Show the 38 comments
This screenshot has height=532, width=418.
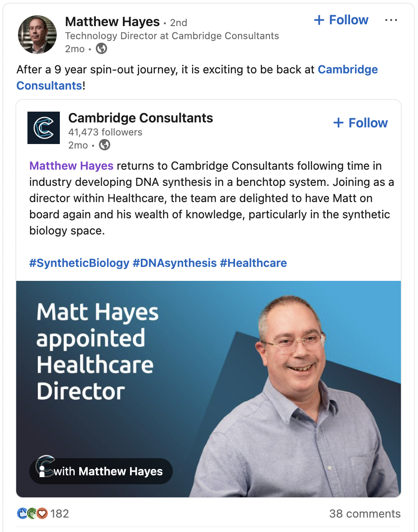365,514
